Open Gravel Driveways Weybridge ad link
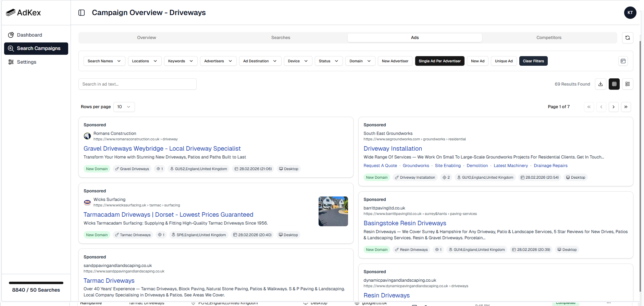 [x=162, y=149]
